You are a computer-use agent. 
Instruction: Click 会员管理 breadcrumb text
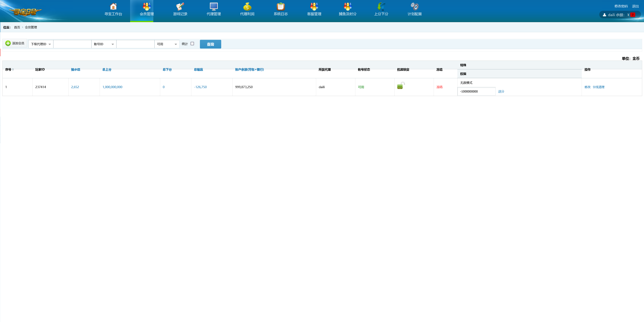click(31, 27)
